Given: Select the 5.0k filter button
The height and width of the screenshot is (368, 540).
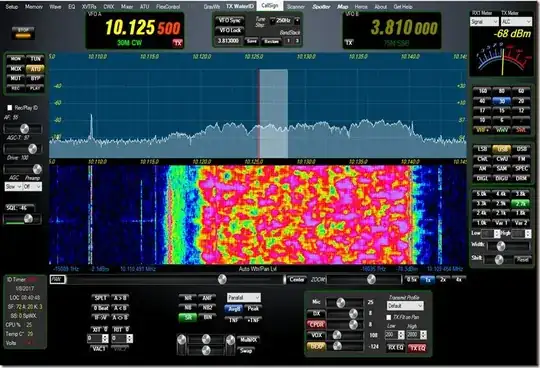Looking at the screenshot, I should click(481, 194).
